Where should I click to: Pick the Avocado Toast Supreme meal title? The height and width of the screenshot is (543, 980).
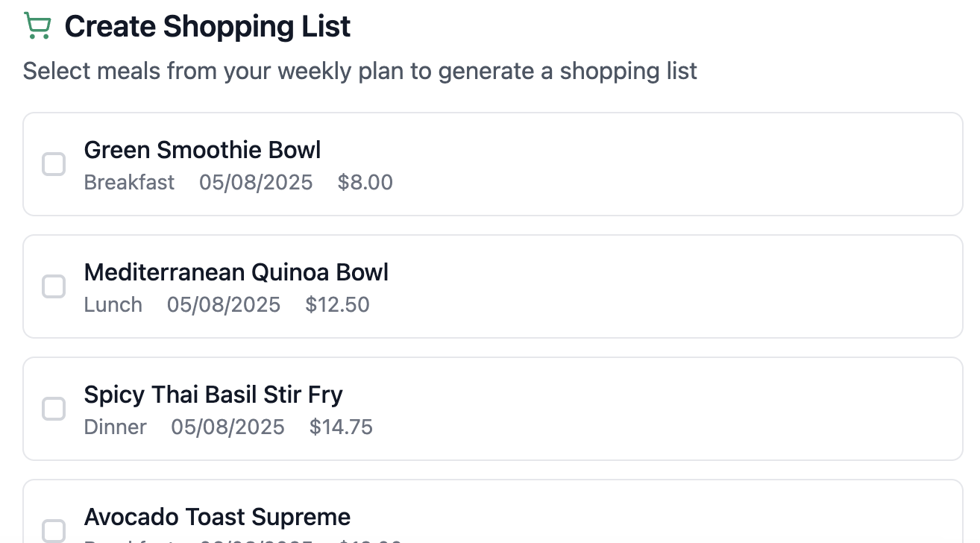(217, 517)
